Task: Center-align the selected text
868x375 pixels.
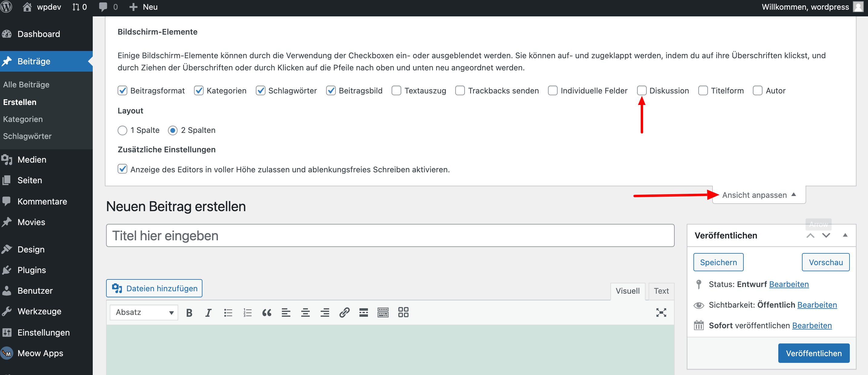Action: click(x=305, y=312)
